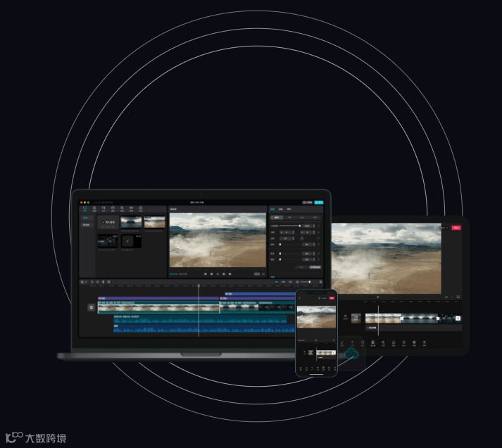Select the long purple clip on laptop timeline
The image size is (502, 448).
point(158,298)
